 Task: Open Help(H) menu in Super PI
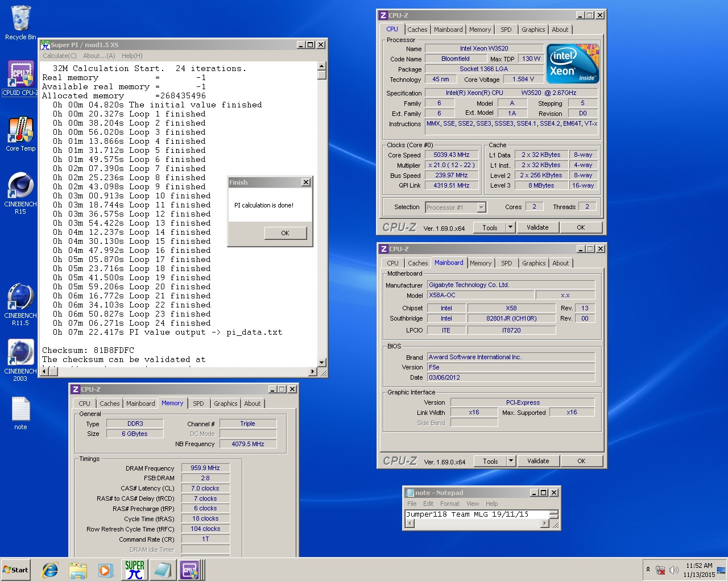(132, 56)
